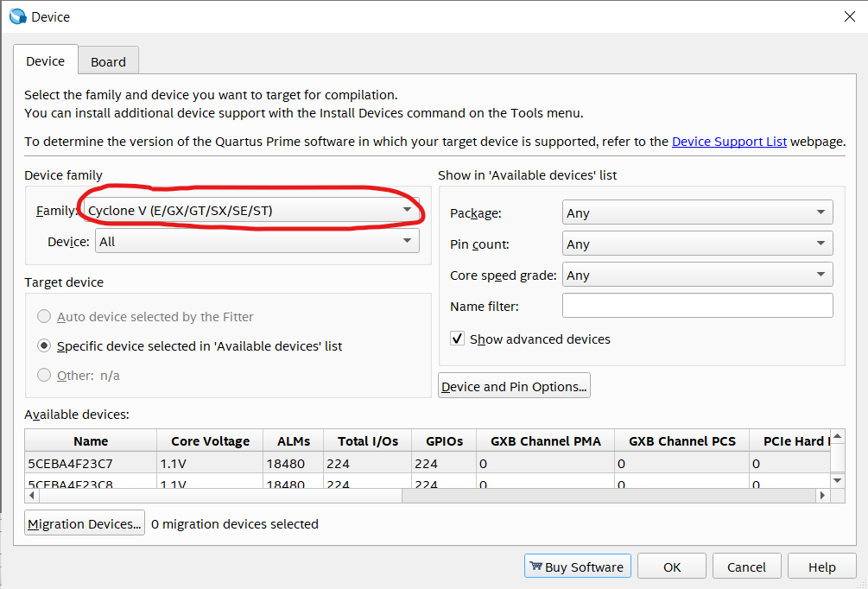Sort by ALMs column header
This screenshot has height=589, width=868.
pos(294,440)
